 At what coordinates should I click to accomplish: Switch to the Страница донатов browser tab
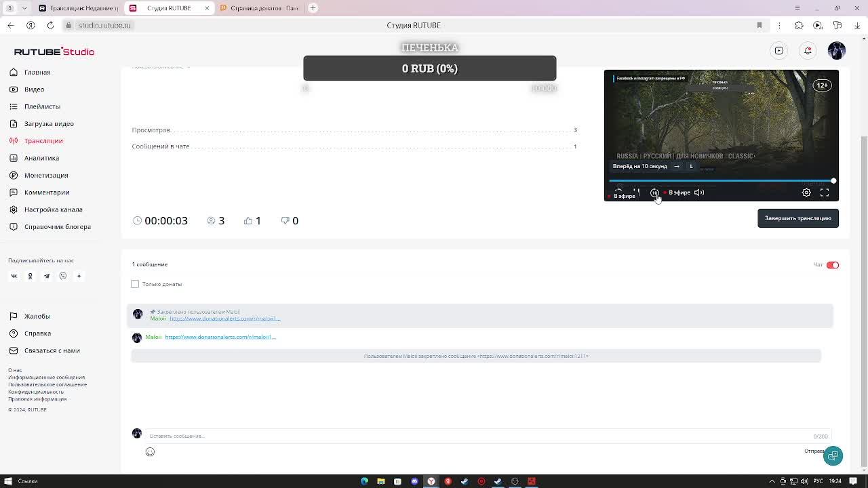[x=259, y=8]
